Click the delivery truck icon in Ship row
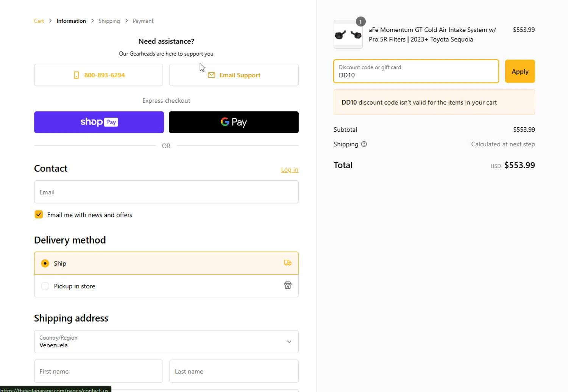The image size is (568, 392). [x=288, y=263]
